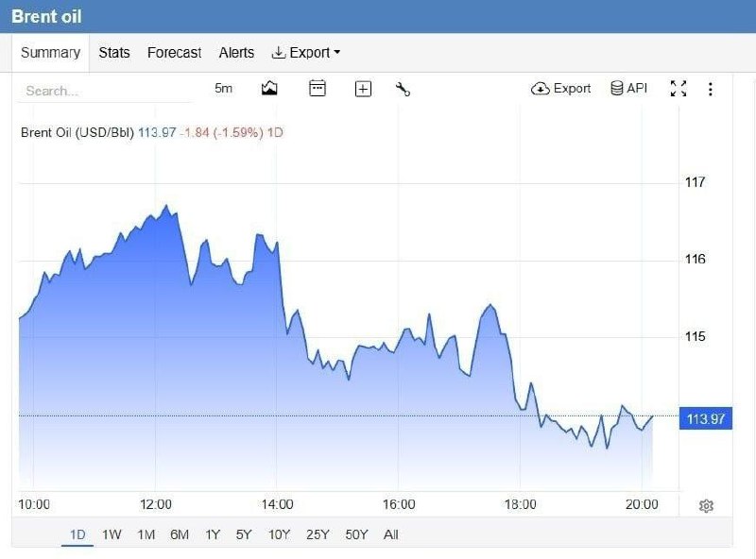Image resolution: width=756 pixels, height=559 pixels.
Task: Select the Summary tab
Action: [51, 53]
